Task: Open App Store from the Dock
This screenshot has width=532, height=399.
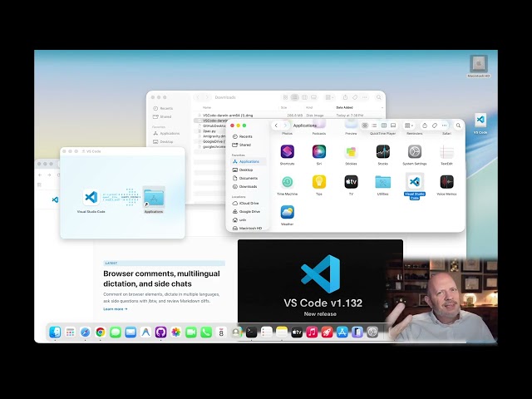Action: (x=342, y=332)
